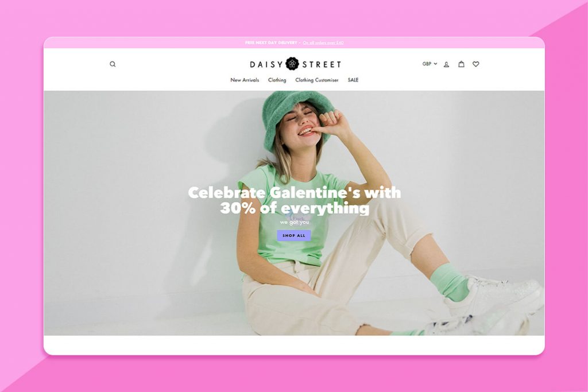Open Clothing Customiser page
The height and width of the screenshot is (392, 588).
point(317,80)
